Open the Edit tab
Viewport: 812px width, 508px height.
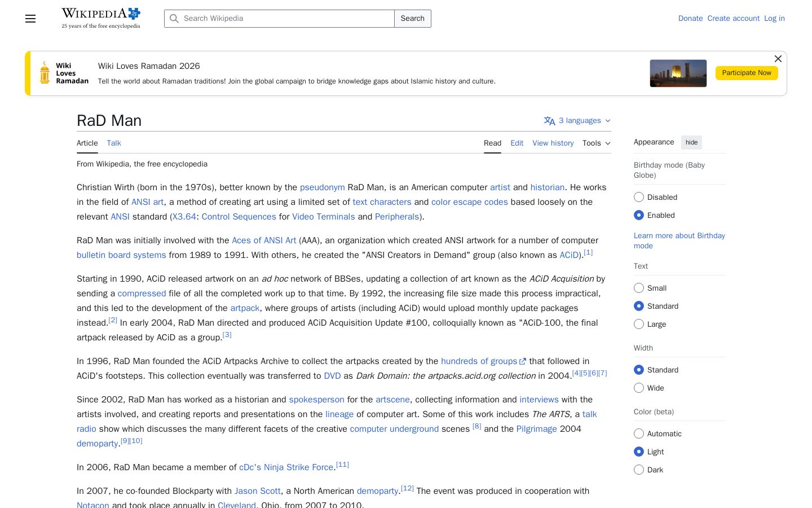[517, 143]
